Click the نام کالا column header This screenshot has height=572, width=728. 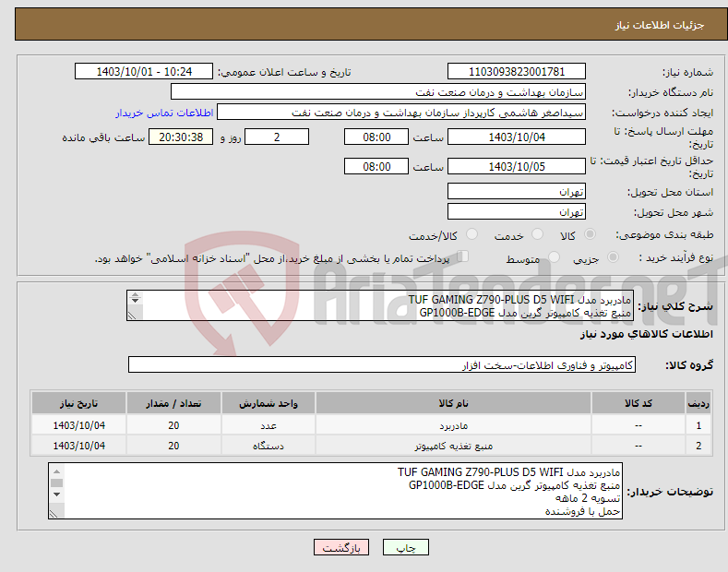tap(453, 403)
